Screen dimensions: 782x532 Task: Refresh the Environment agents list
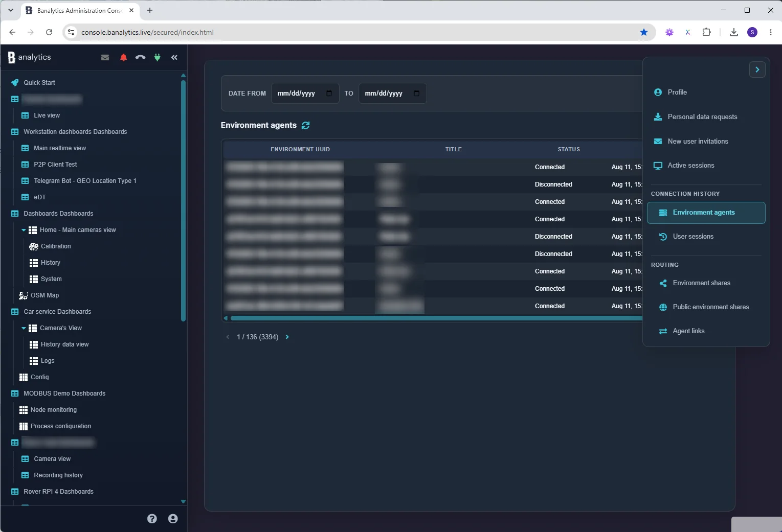coord(306,125)
